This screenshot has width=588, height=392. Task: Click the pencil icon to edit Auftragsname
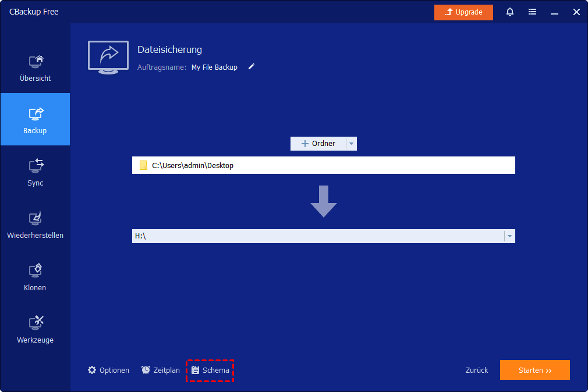pos(252,67)
